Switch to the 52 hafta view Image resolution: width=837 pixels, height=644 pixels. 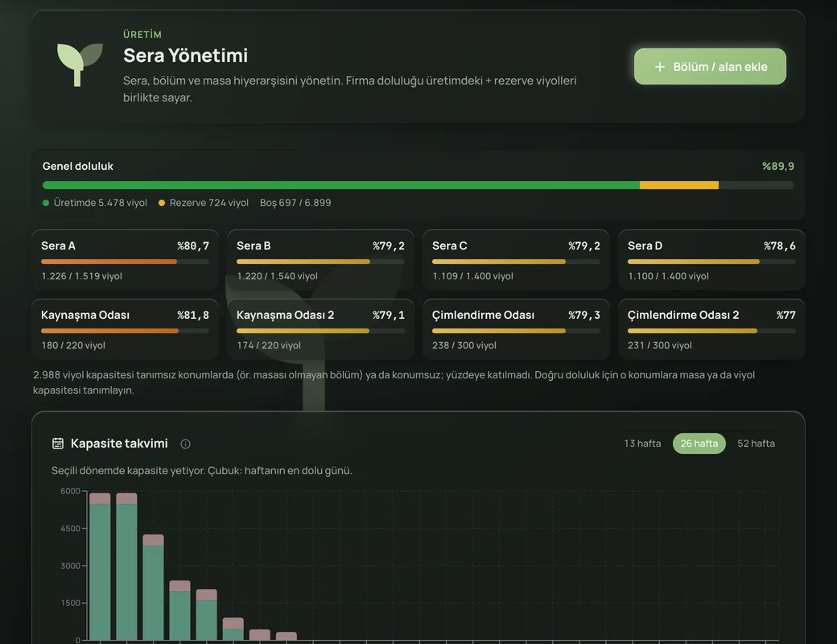click(x=756, y=444)
